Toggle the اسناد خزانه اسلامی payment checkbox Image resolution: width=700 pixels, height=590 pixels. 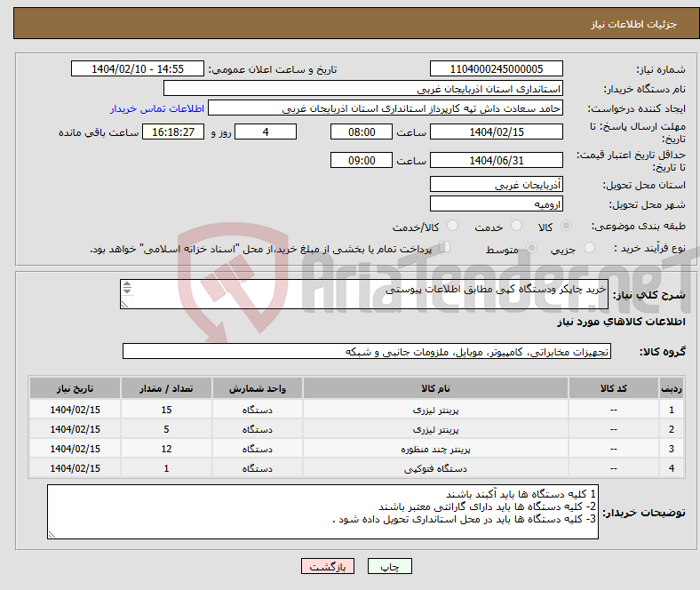coord(445,248)
